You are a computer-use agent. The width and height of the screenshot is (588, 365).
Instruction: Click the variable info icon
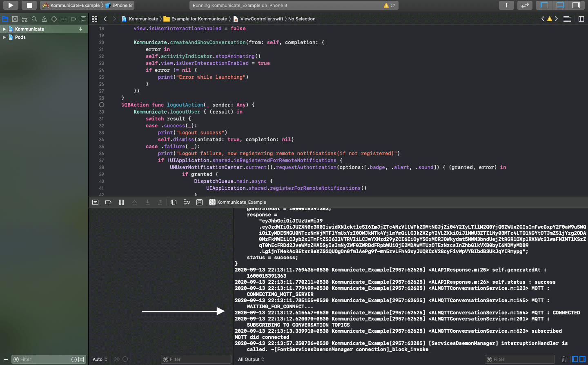tap(125, 359)
